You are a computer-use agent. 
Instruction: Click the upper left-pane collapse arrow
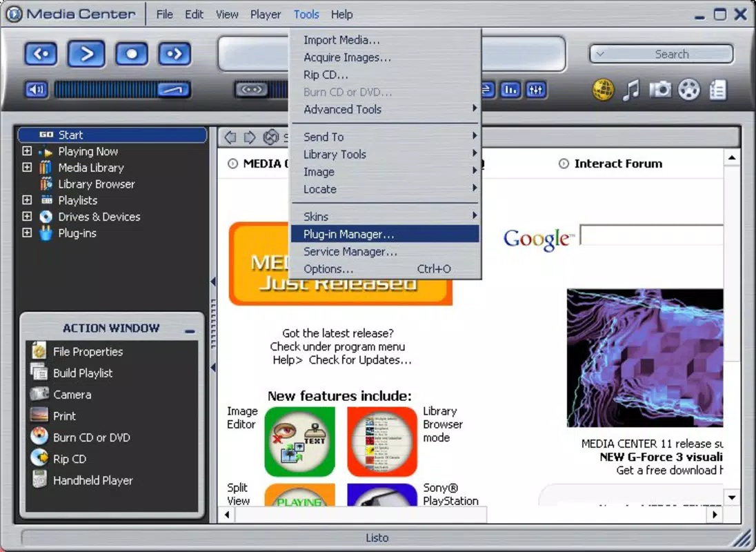(x=213, y=282)
